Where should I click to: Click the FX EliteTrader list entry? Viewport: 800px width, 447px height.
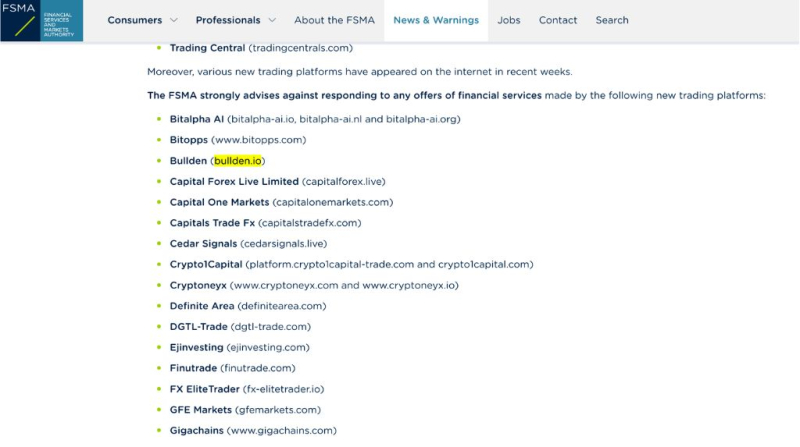coord(247,389)
